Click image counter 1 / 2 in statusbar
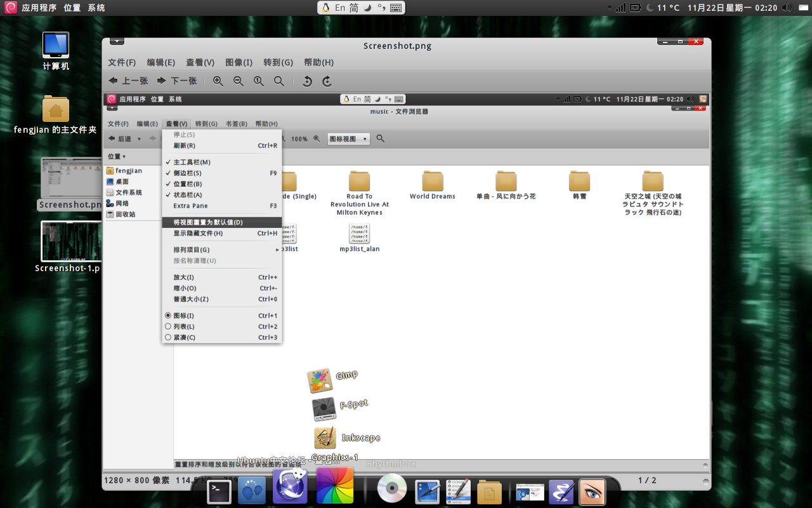 (x=647, y=481)
